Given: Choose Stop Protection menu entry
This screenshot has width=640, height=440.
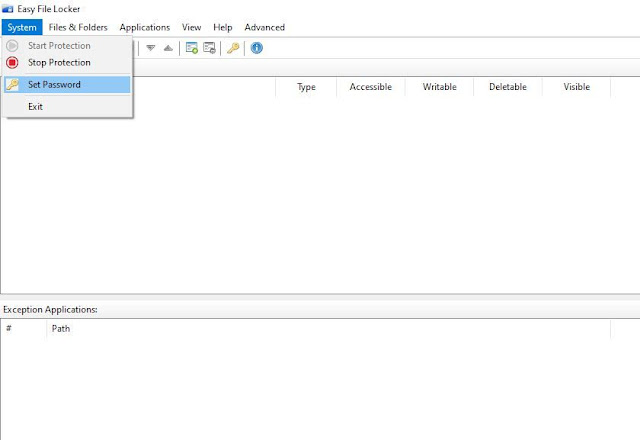Looking at the screenshot, I should (x=67, y=62).
